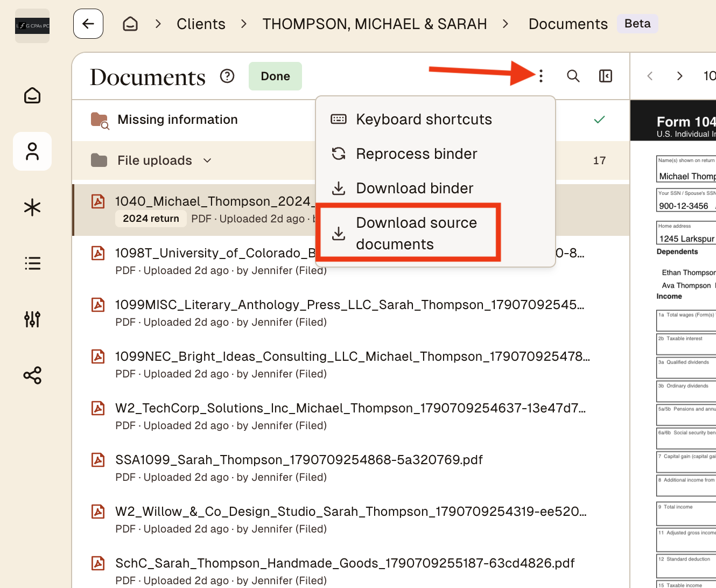Go to previous page in document viewer
716x588 pixels.
[x=650, y=76]
